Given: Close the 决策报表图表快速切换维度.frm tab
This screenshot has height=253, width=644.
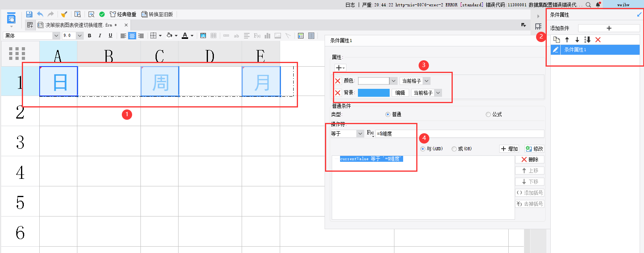Looking at the screenshot, I should 126,25.
